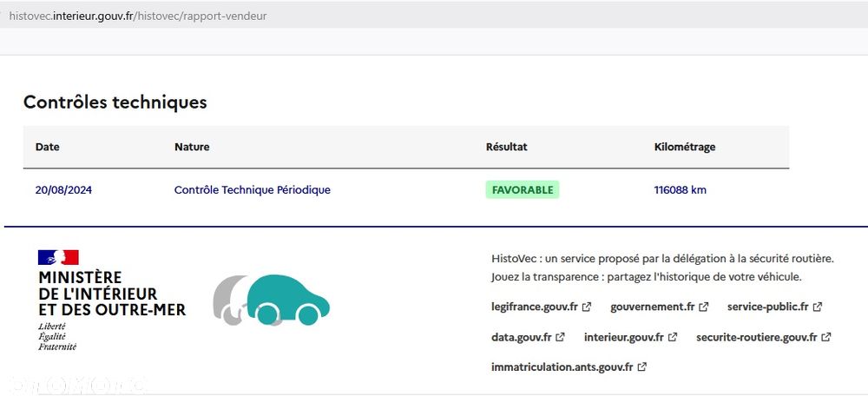Click the French flag Marianne emblem
The width and height of the screenshot is (868, 403).
[58, 257]
